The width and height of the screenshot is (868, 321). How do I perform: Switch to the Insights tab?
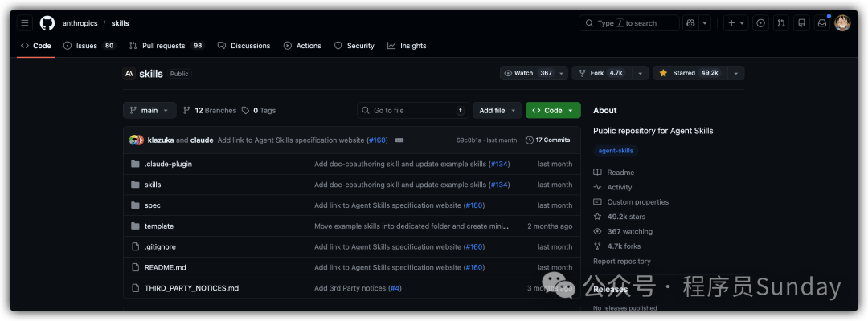pyautogui.click(x=407, y=46)
